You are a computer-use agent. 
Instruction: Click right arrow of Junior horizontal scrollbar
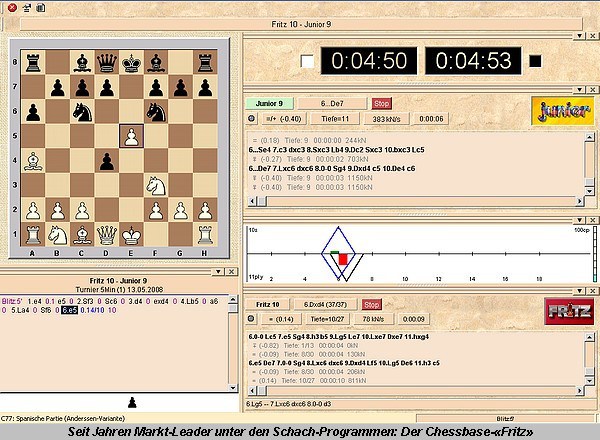(580, 201)
